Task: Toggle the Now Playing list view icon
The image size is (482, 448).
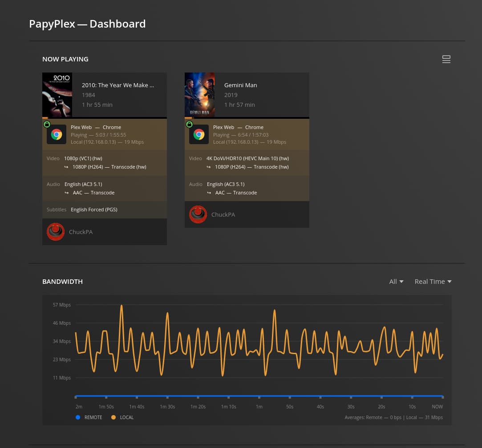Action: pos(446,59)
